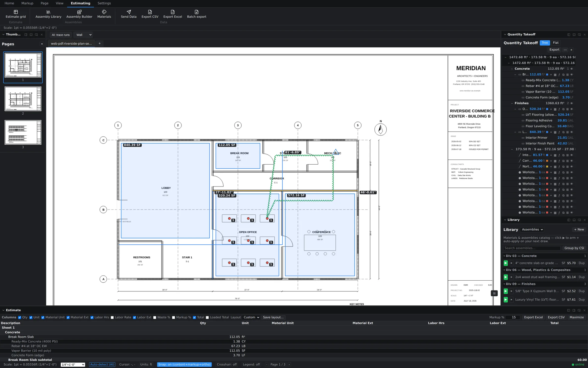Viewport: 588px width, 368px height.
Task: Collapse the Finishes tree group
Action: click(x=512, y=103)
